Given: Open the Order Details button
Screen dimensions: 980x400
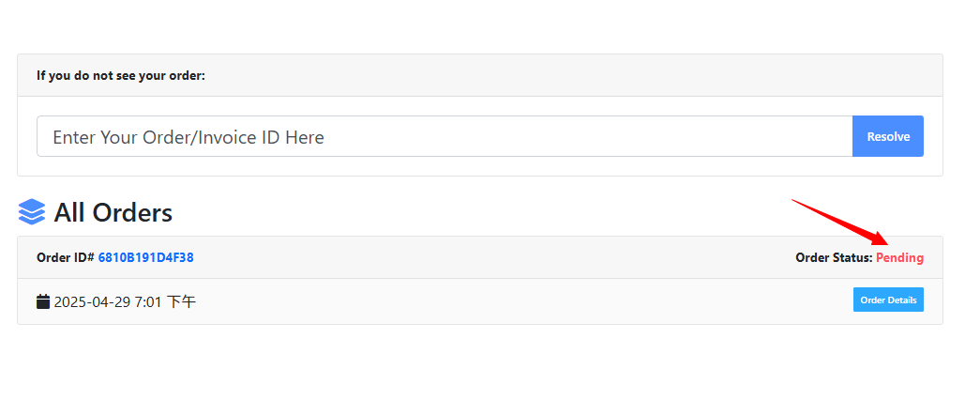Looking at the screenshot, I should click(x=888, y=300).
